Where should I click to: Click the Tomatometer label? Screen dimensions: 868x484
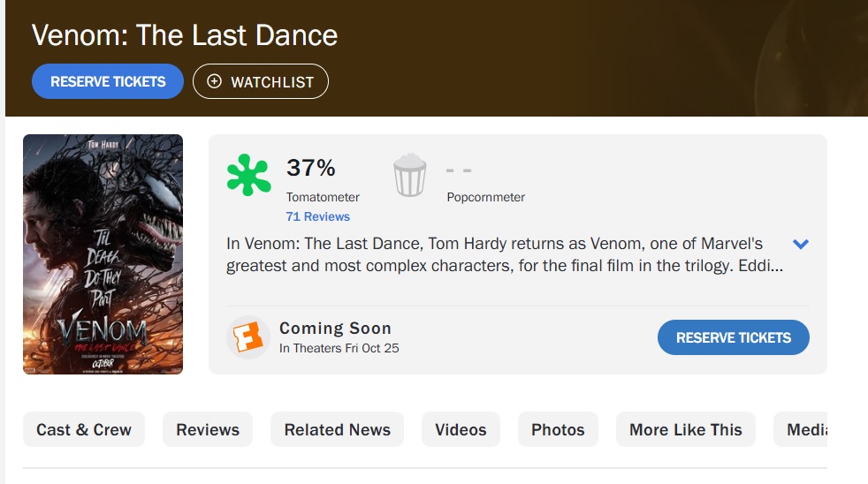pyautogui.click(x=323, y=198)
